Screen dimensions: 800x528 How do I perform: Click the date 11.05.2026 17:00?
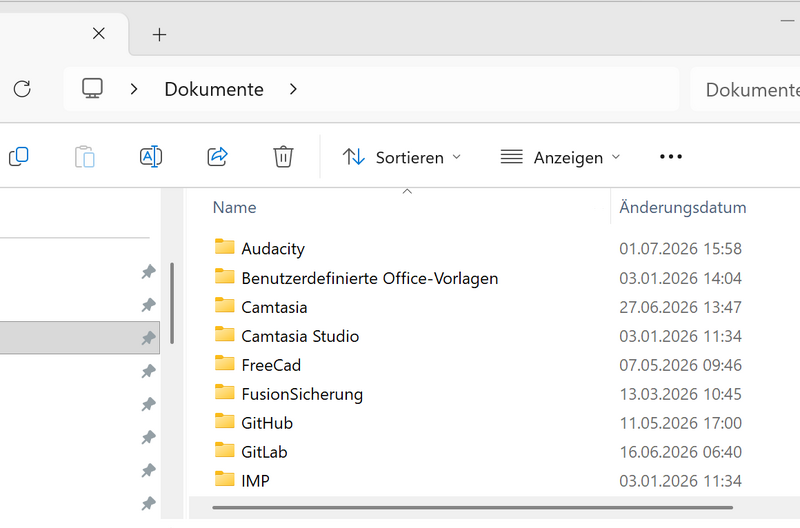click(680, 423)
